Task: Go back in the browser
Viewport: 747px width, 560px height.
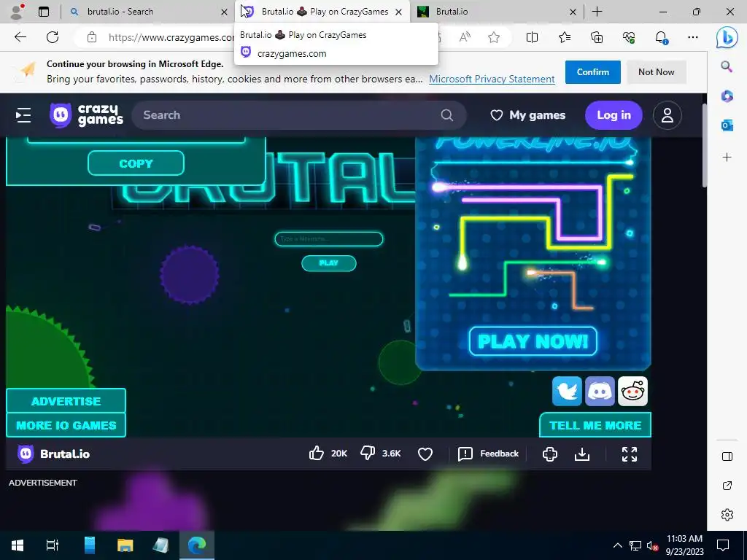Action: (20, 37)
